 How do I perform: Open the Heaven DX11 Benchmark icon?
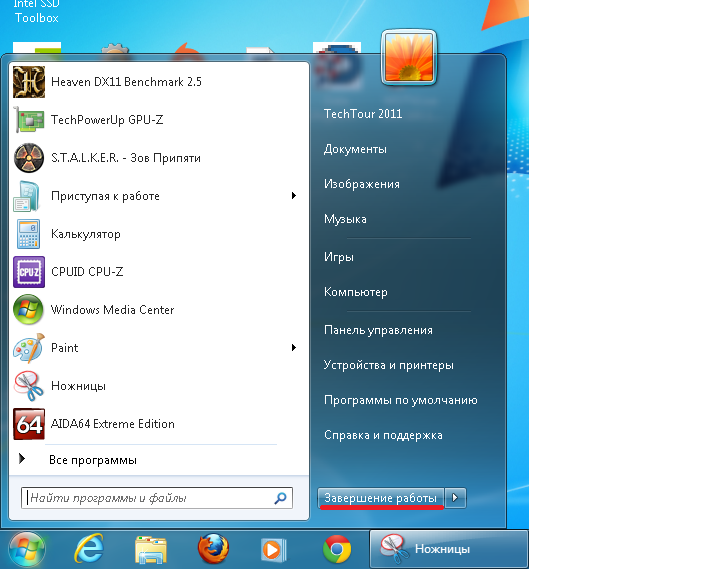(29, 82)
